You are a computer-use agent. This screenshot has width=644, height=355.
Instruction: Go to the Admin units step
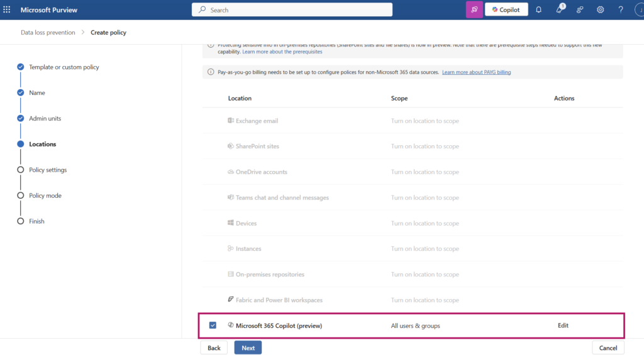coord(45,118)
